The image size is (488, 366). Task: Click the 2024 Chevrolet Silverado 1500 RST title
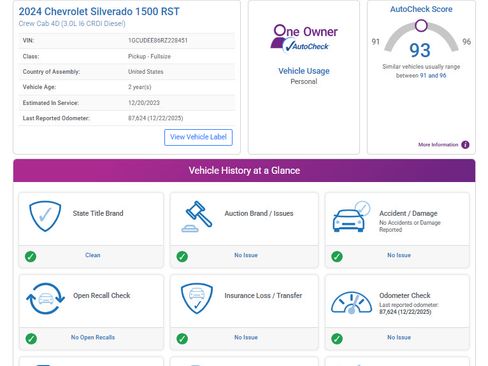tap(99, 11)
